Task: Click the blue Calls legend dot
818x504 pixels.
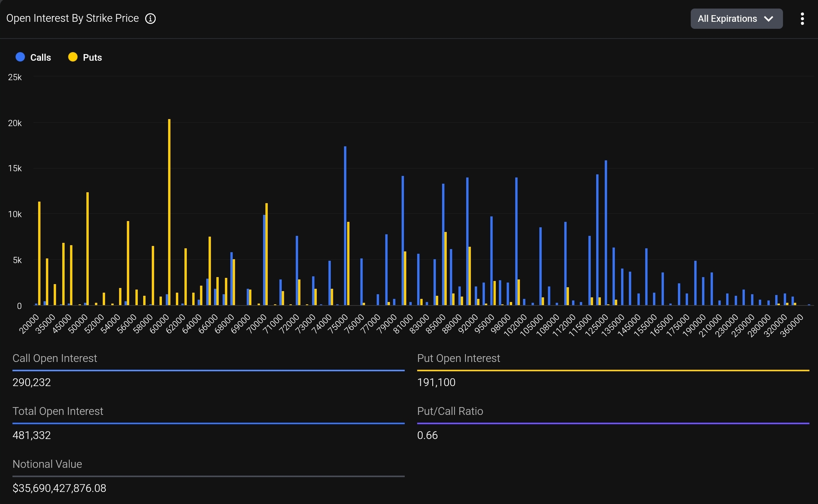Action: point(20,57)
